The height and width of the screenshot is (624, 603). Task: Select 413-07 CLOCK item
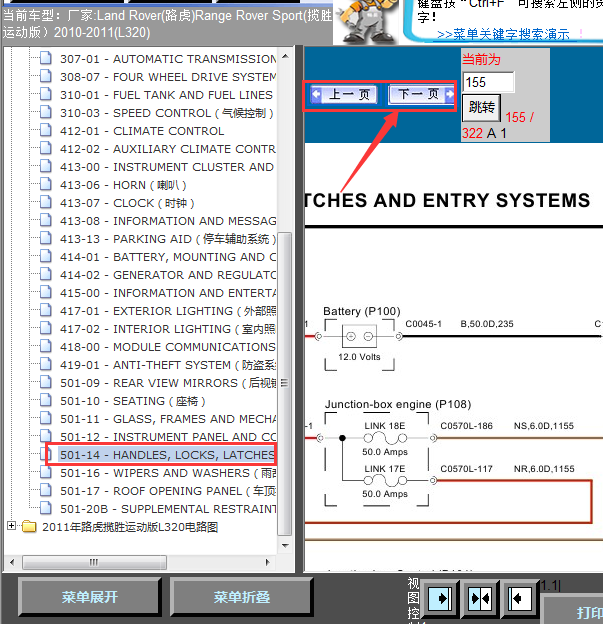127,203
